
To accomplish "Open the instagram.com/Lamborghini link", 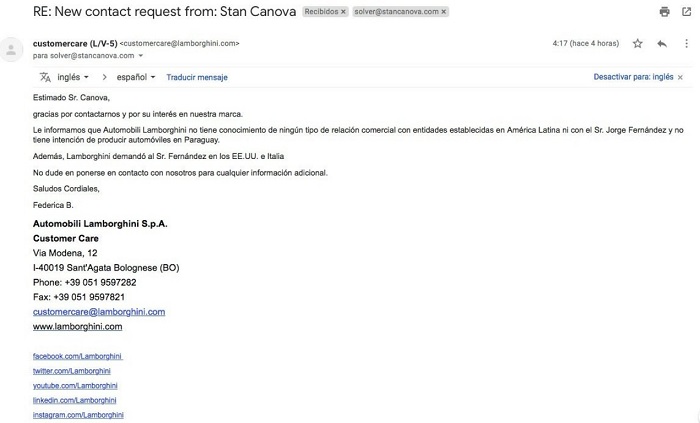I will click(78, 414).
